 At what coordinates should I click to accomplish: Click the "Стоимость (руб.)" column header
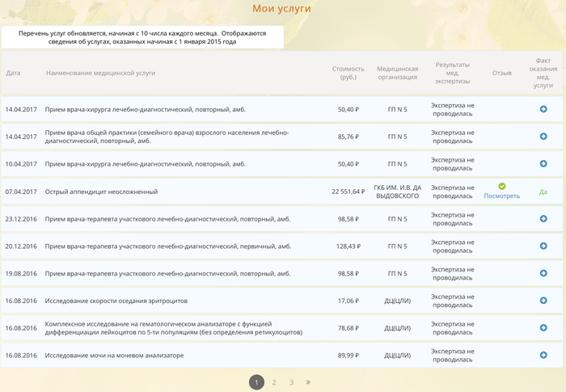click(x=348, y=73)
